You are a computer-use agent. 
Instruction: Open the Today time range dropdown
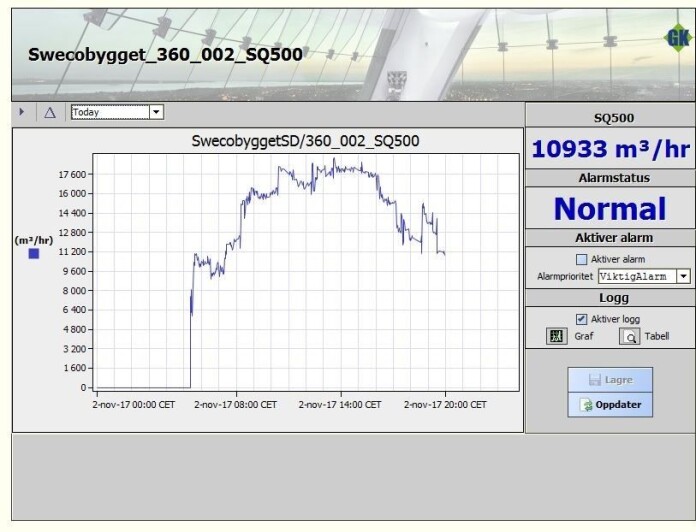pyautogui.click(x=156, y=112)
